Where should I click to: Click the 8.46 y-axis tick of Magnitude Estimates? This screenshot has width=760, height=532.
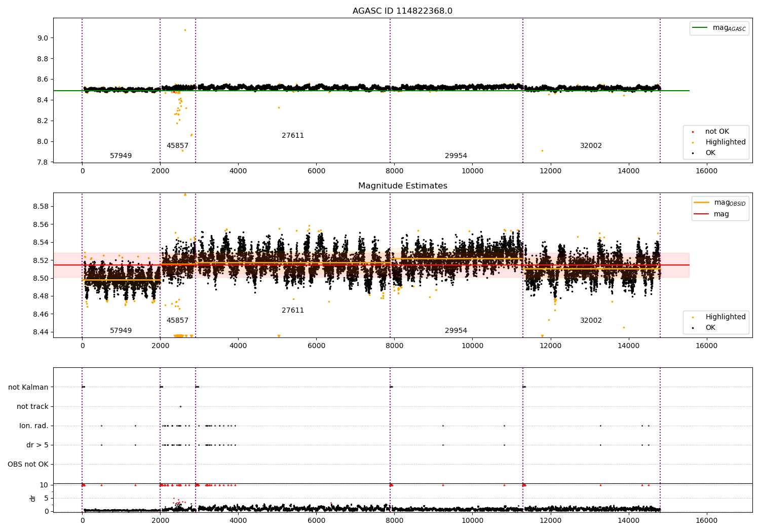tap(41, 314)
